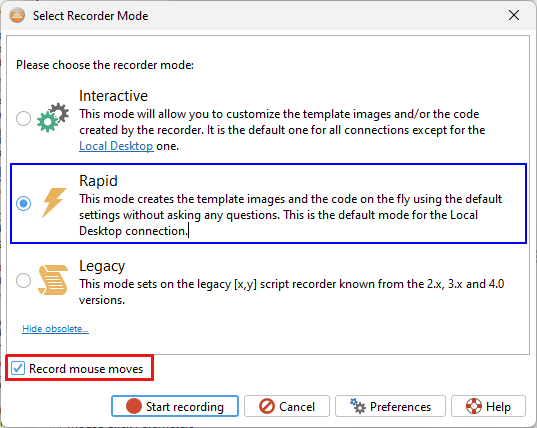Open the Local Desktop link
The image size is (537, 428).
click(116, 146)
